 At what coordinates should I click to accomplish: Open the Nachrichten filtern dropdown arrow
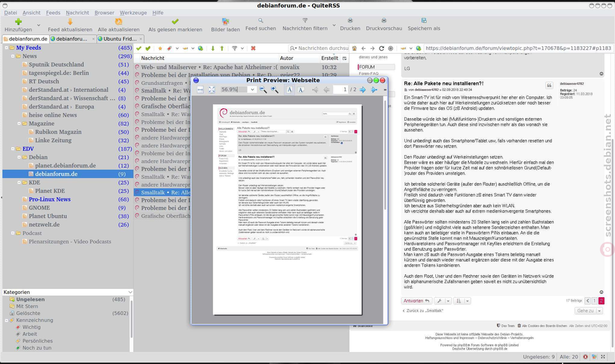(334, 25)
